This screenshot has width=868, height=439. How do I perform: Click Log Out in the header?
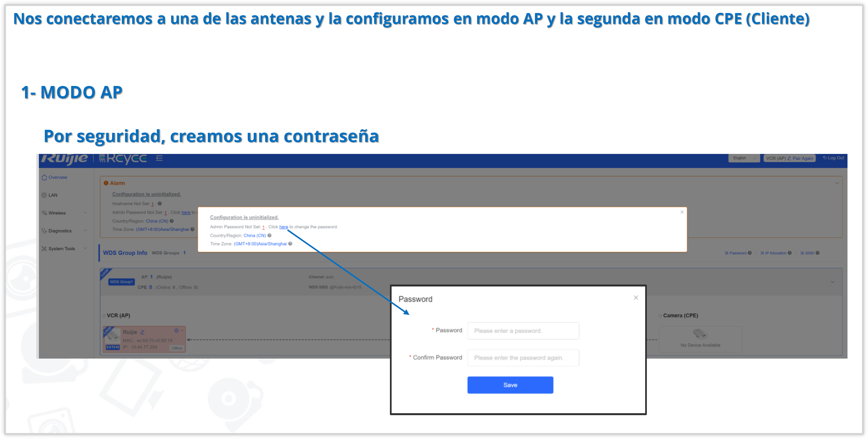click(834, 158)
